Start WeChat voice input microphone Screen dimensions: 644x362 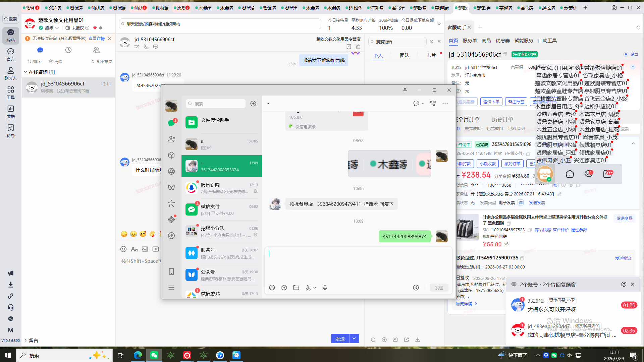tap(325, 288)
